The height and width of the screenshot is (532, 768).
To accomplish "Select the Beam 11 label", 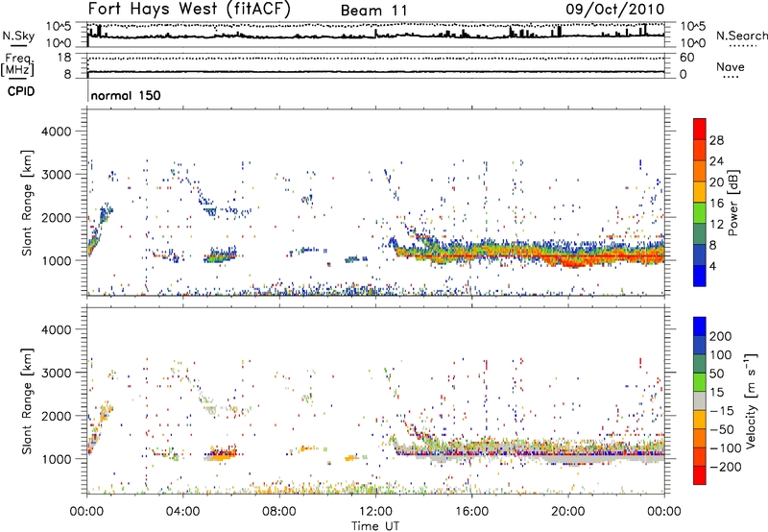I will pyautogui.click(x=373, y=11).
